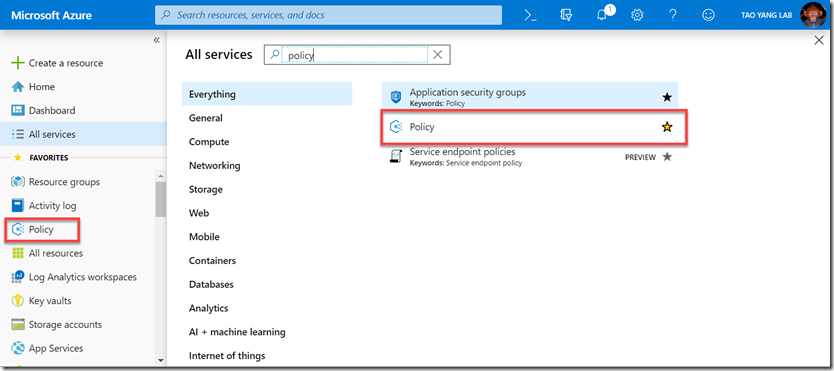
Task: Click the Policy service icon in results
Action: click(x=395, y=127)
